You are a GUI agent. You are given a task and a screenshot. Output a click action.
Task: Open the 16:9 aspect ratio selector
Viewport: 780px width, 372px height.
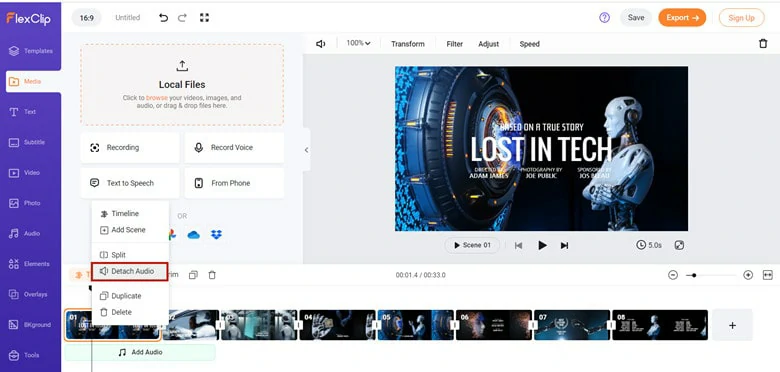pos(87,18)
